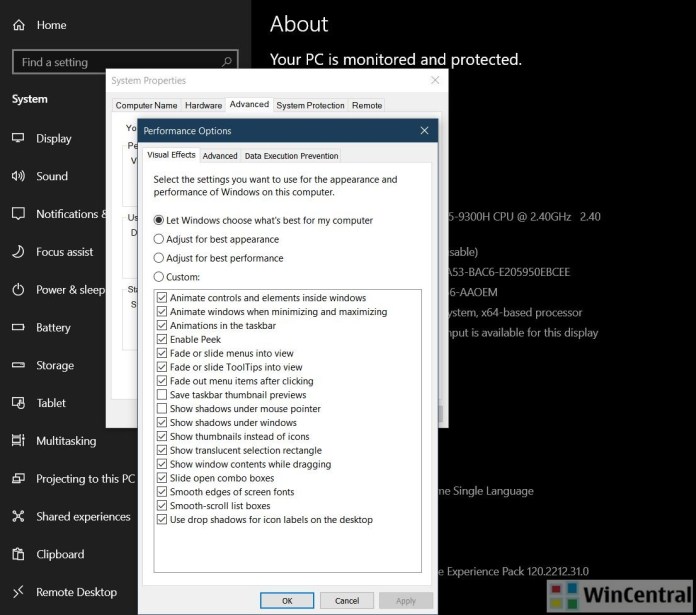The height and width of the screenshot is (615, 696).
Task: Click the Find a setting search box
Action: tap(125, 62)
